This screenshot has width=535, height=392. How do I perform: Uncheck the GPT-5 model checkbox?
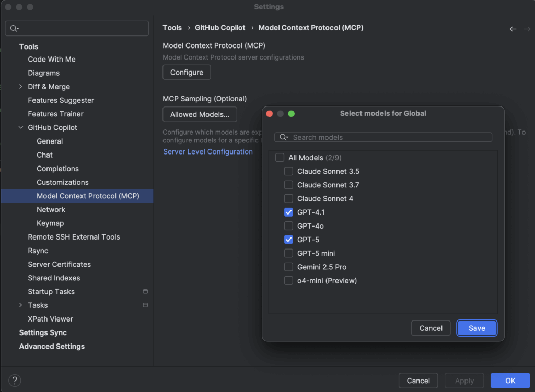coord(288,239)
